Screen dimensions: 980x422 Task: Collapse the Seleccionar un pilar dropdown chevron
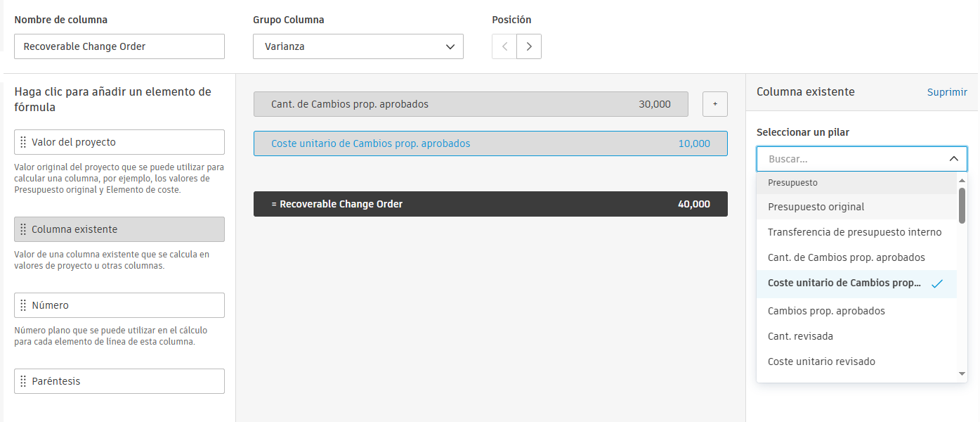coord(953,159)
